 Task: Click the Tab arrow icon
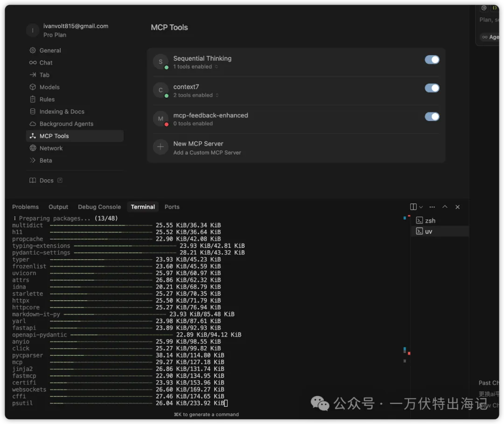(33, 75)
